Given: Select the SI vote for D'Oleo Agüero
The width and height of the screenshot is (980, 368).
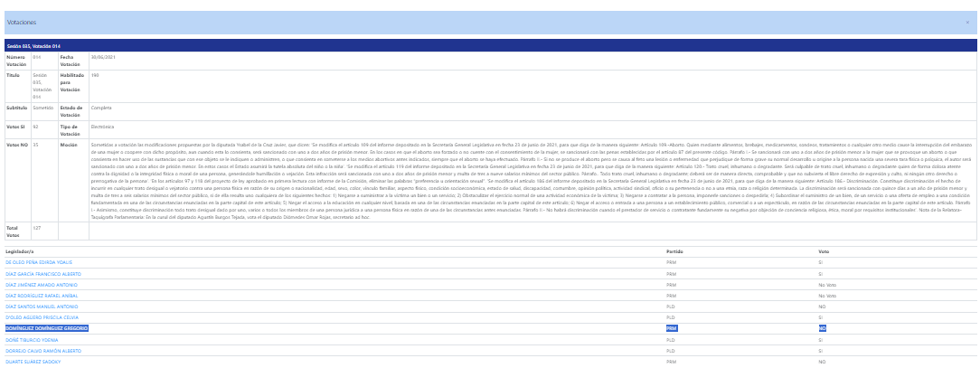Looking at the screenshot, I should (x=821, y=317).
